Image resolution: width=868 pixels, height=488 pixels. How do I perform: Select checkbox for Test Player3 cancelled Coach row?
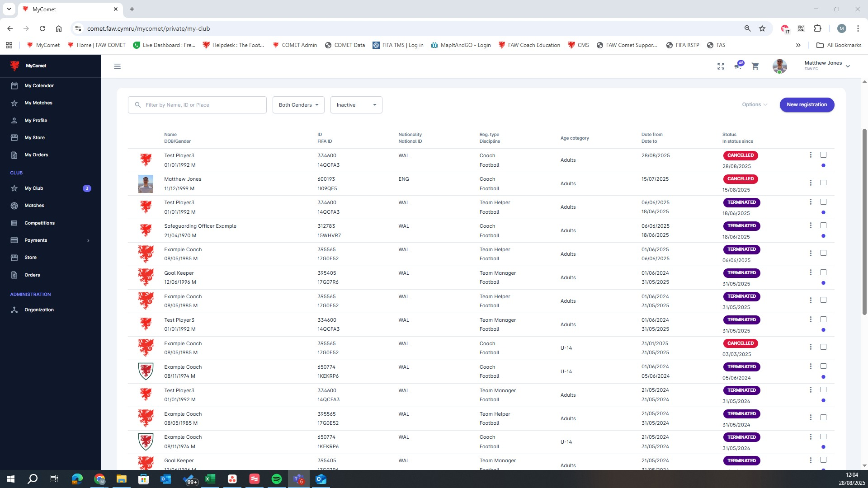point(823,155)
